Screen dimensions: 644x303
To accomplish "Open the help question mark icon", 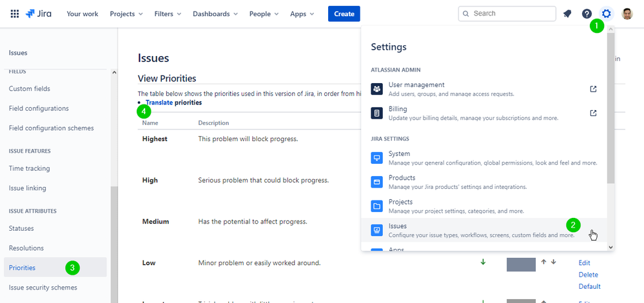I will tap(587, 14).
